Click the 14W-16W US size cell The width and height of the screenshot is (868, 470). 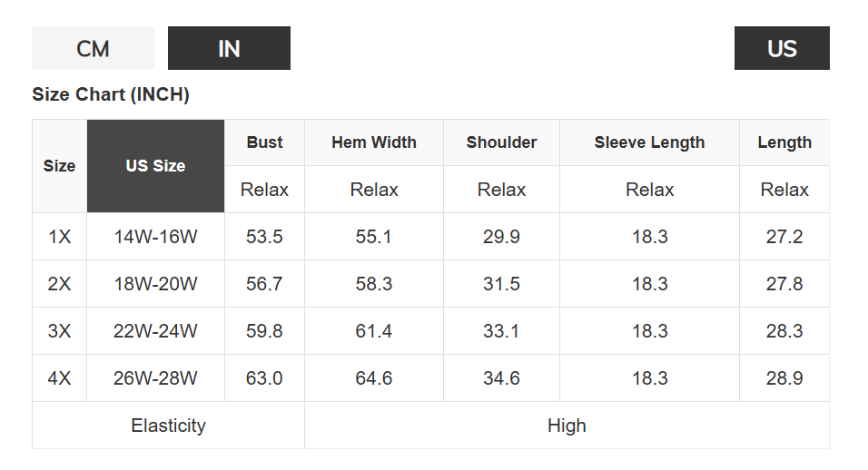pyautogui.click(x=155, y=237)
